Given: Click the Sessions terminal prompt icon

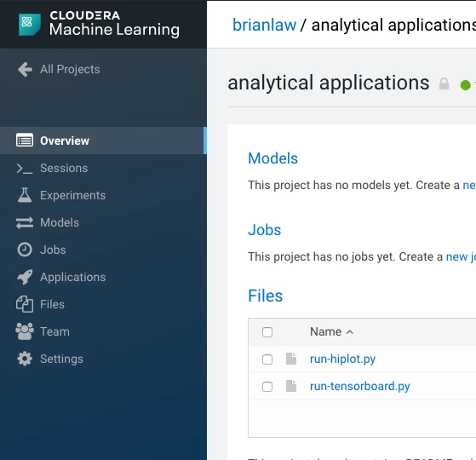Looking at the screenshot, I should (x=25, y=168).
